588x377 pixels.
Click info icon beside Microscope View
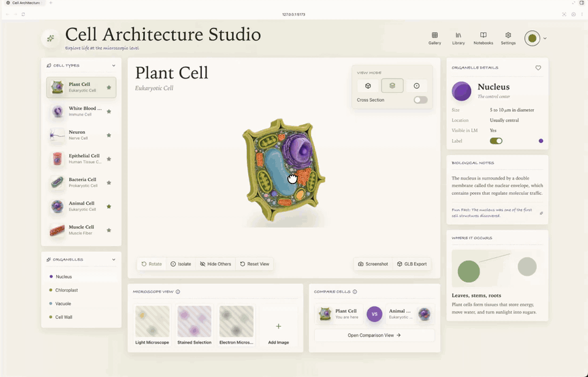[x=178, y=292]
